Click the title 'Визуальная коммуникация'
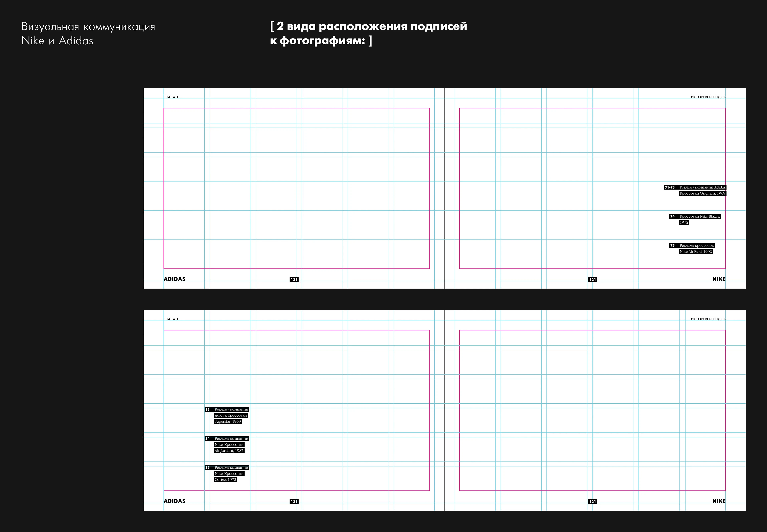 [88, 27]
